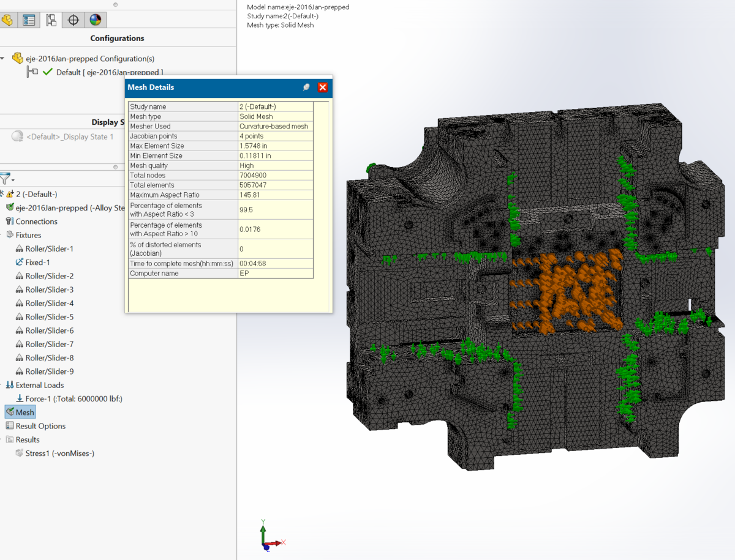
Task: Select the FeatureManager design tree tab icon
Action: coord(9,20)
